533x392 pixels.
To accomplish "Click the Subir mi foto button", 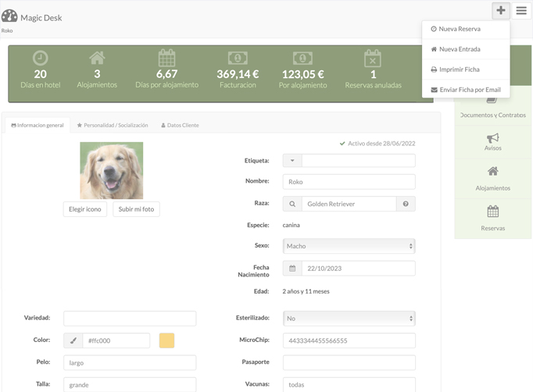I will [x=136, y=209].
